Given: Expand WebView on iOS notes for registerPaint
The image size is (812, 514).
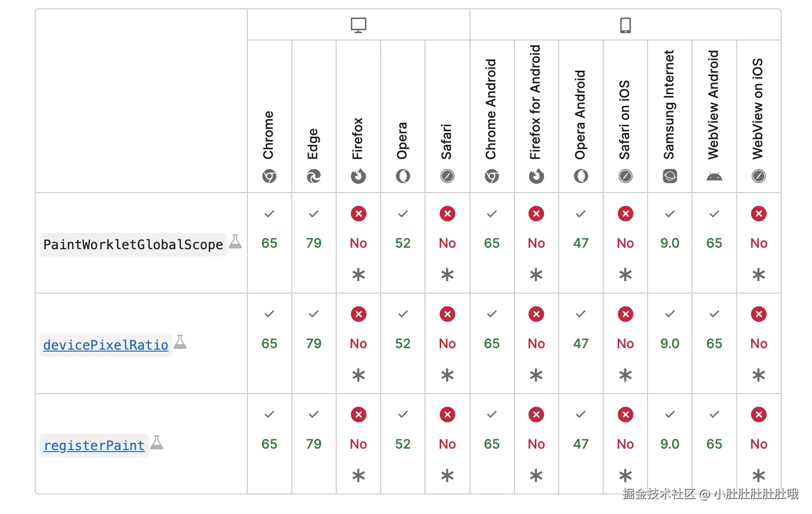Looking at the screenshot, I should (759, 475).
